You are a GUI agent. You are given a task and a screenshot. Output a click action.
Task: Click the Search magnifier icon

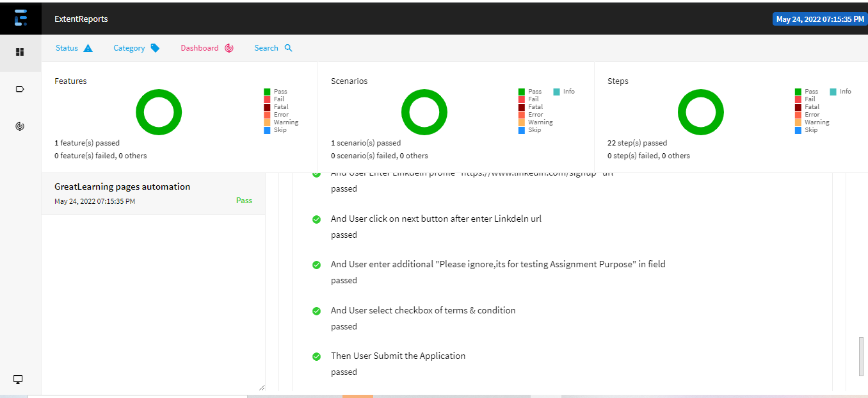pos(288,47)
